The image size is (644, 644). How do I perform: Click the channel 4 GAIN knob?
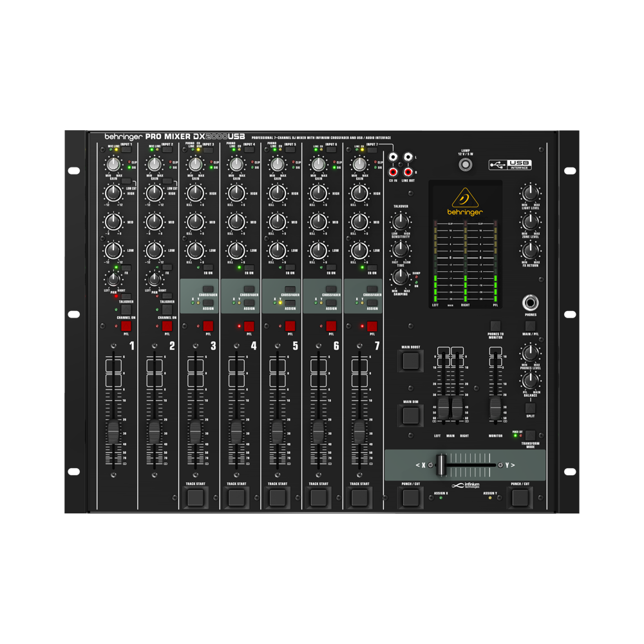click(x=236, y=164)
